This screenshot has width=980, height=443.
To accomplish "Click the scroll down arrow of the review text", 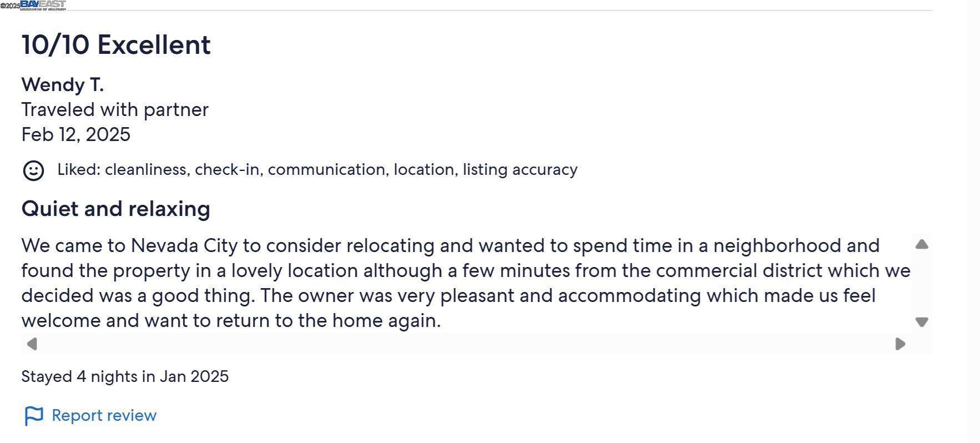I will tap(922, 322).
